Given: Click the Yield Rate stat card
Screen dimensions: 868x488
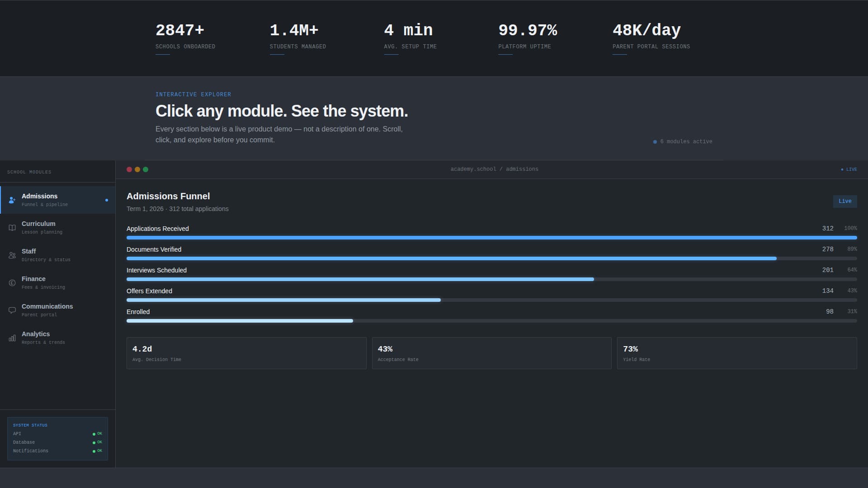Looking at the screenshot, I should point(736,353).
